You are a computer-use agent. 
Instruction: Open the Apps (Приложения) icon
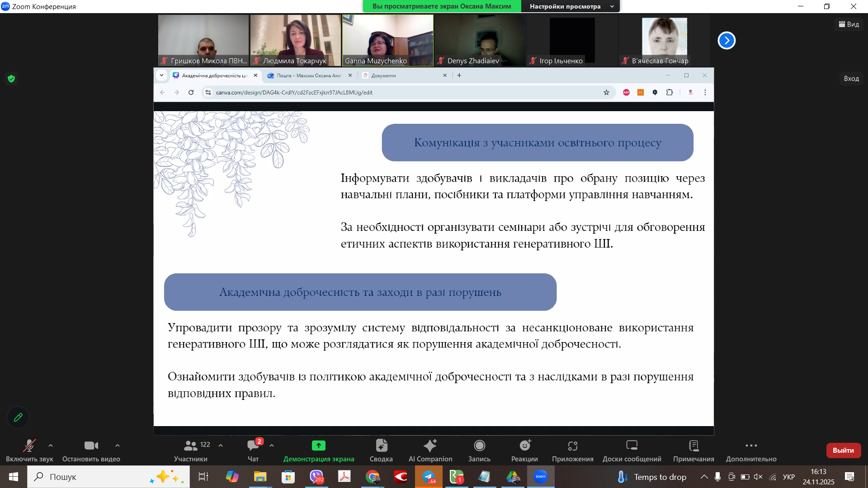coord(572,446)
